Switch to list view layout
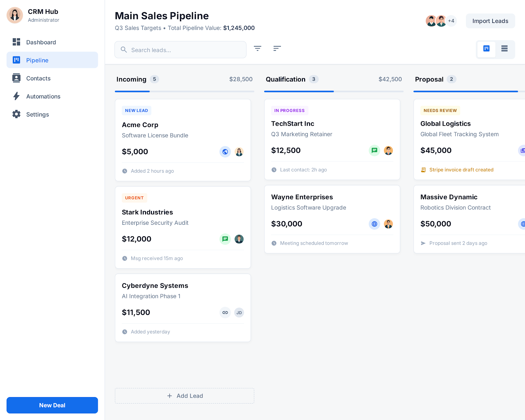 [504, 49]
